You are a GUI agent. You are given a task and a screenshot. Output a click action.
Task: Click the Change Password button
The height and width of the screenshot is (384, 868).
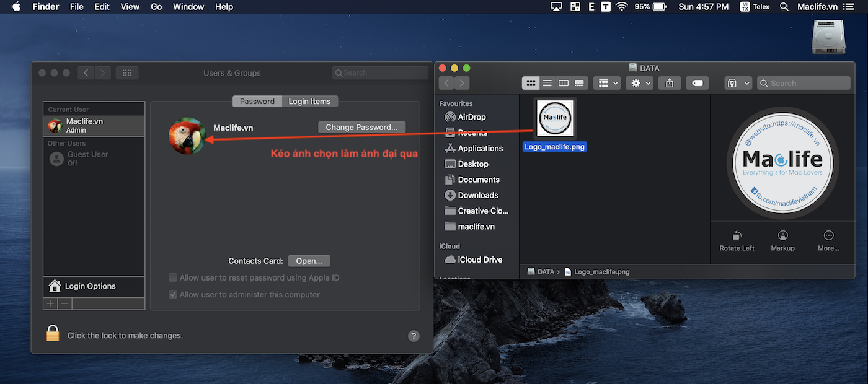(361, 127)
